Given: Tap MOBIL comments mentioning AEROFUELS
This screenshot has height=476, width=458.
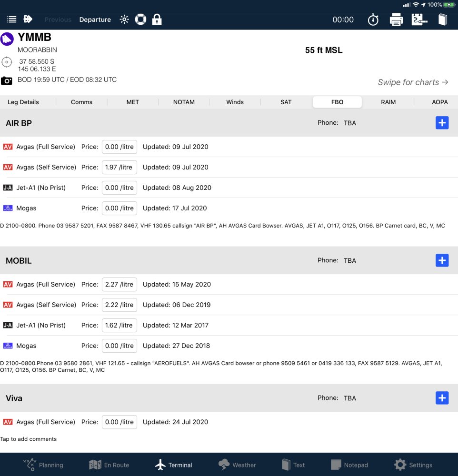Looking at the screenshot, I should [221, 367].
